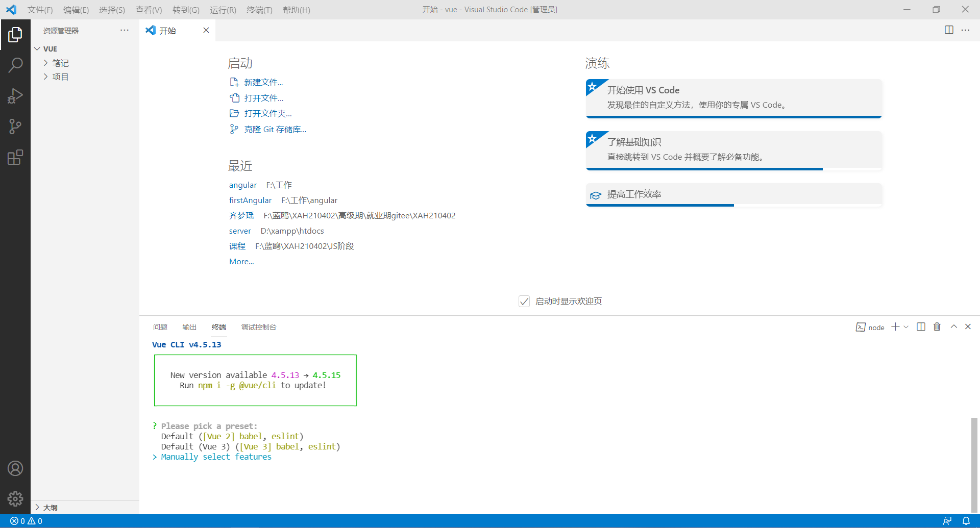Open the 编辑(E) menu
The height and width of the screenshot is (528, 980).
(76, 10)
